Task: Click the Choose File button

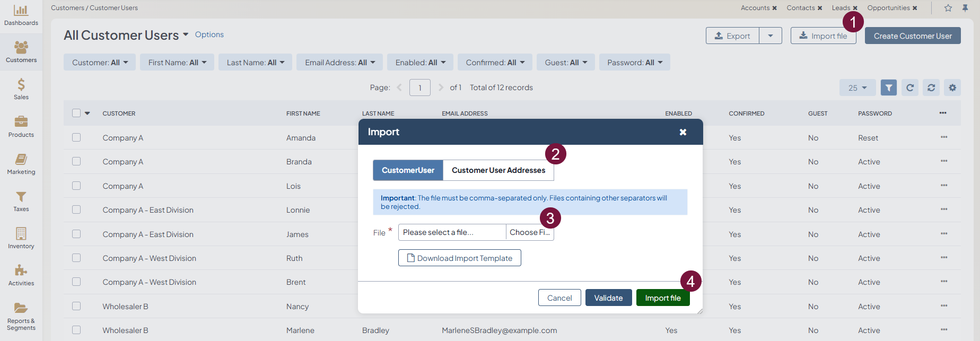Action: [x=529, y=232]
